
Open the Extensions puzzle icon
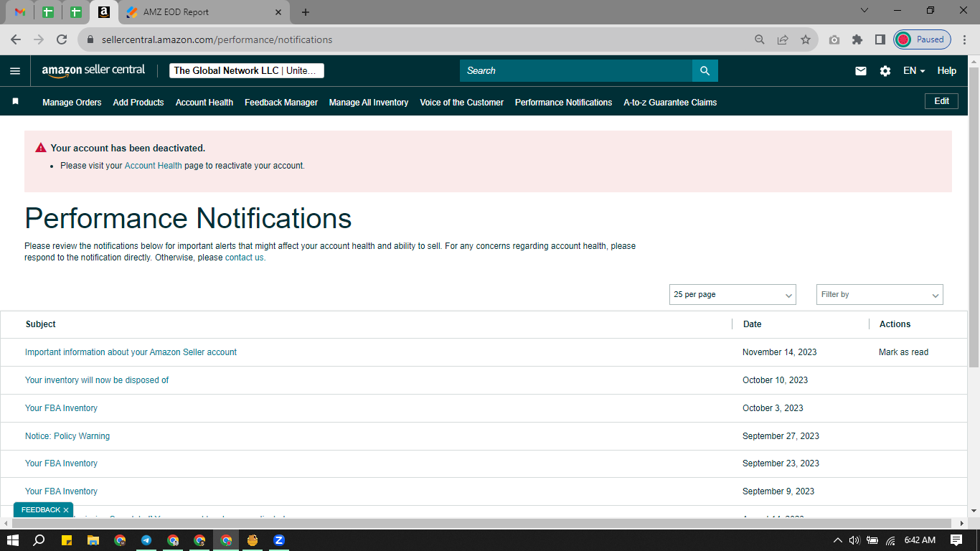857,39
